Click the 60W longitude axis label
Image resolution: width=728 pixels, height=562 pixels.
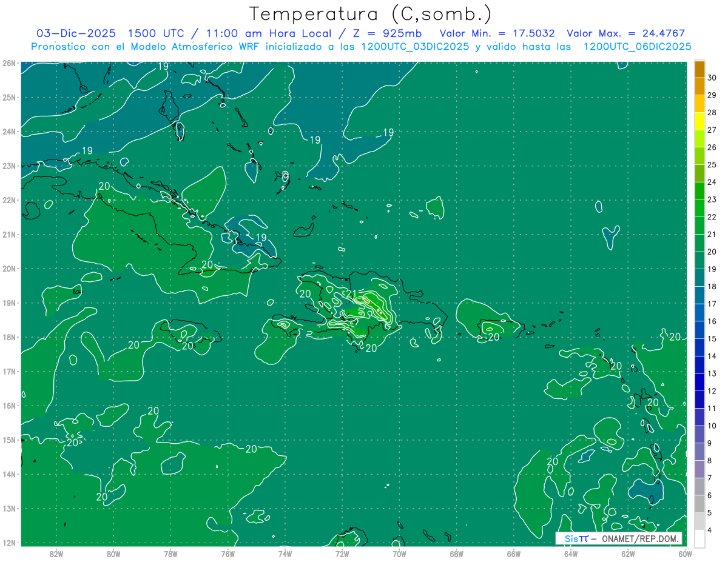(686, 553)
